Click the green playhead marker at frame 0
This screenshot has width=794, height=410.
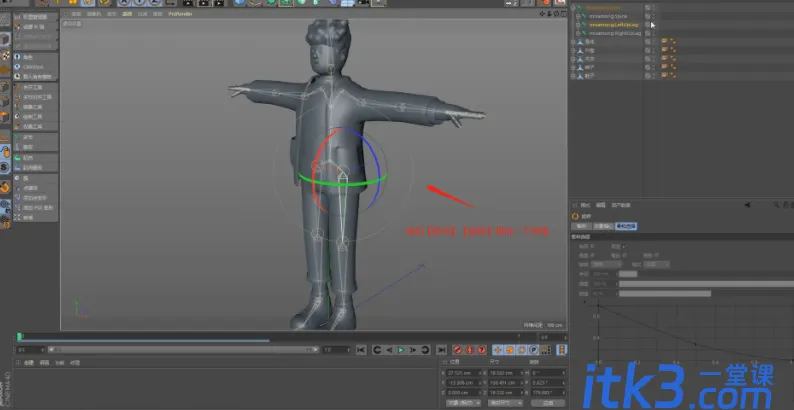point(19,336)
